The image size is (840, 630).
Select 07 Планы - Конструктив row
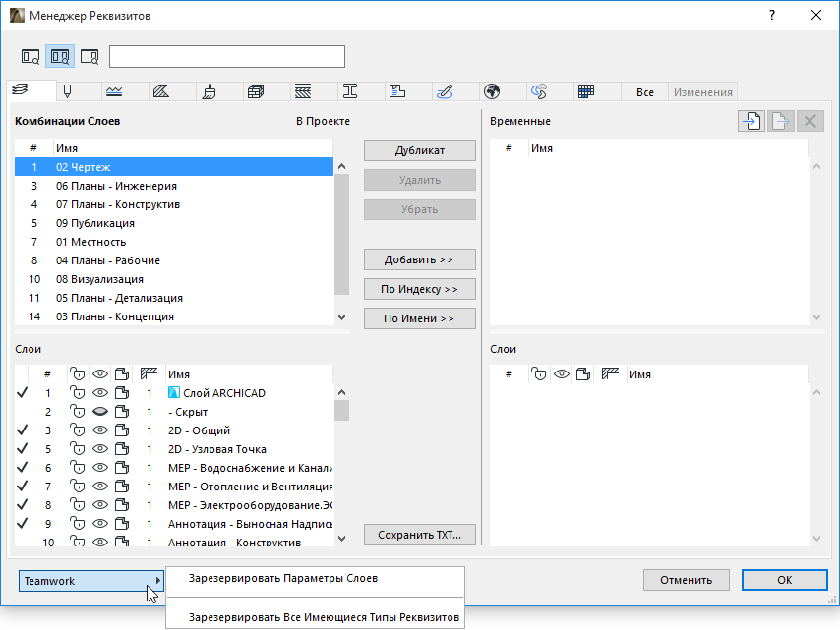point(173,204)
